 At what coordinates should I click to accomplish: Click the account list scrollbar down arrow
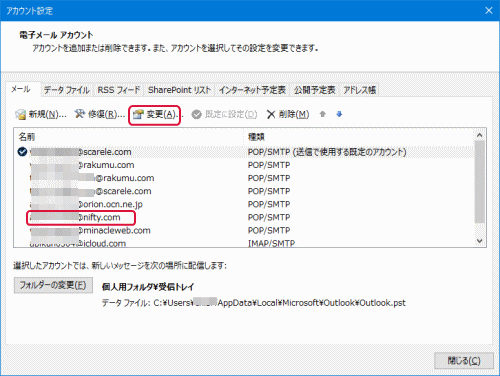coord(480,241)
